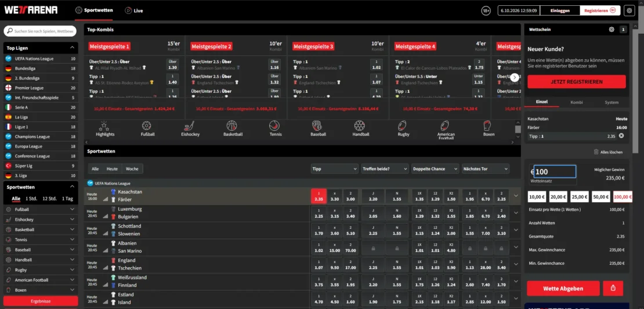Click the Bundesliga German flag icon
The height and width of the screenshot is (309, 644).
pos(8,68)
